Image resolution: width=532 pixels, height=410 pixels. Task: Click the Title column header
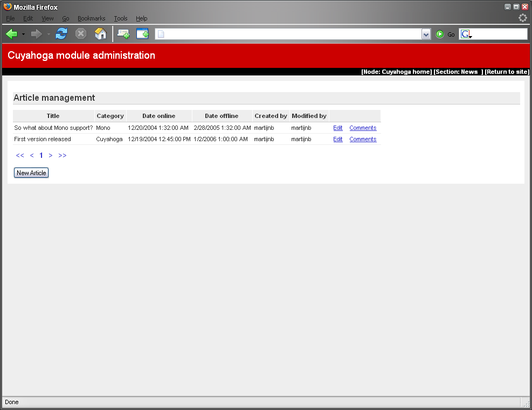(x=53, y=116)
